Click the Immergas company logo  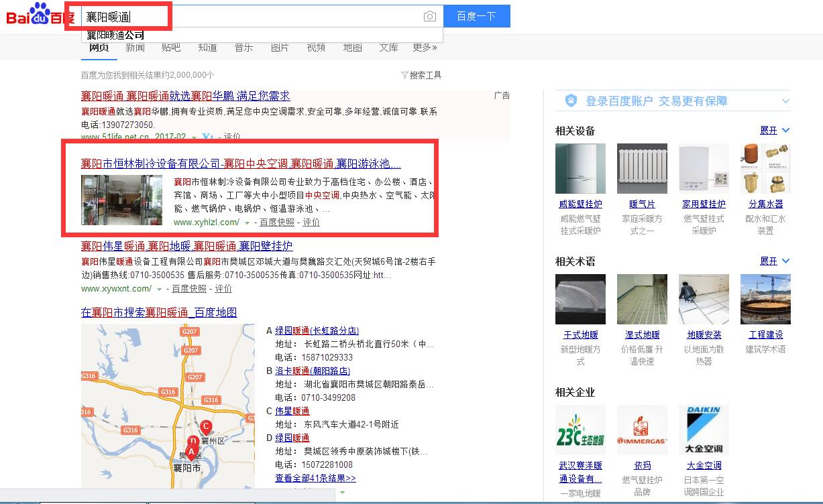[x=642, y=430]
